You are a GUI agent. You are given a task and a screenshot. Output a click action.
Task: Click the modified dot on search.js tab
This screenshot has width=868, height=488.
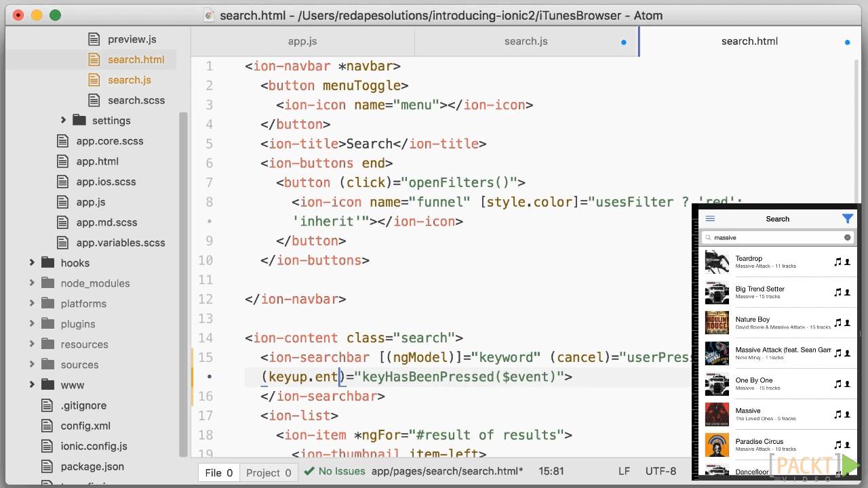[x=624, y=42]
